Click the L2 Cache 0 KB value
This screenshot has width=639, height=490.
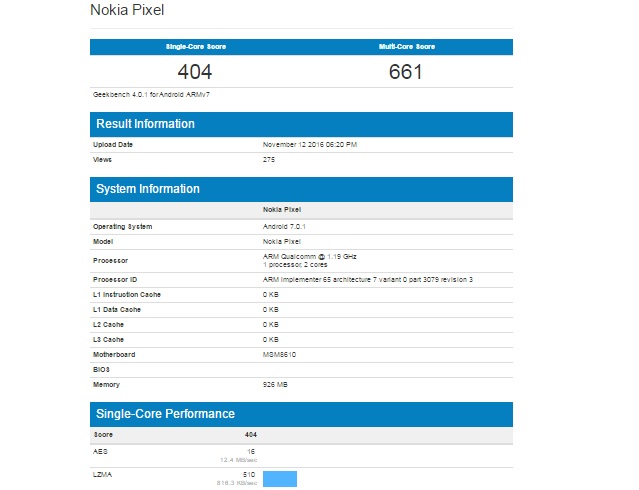tap(271, 325)
